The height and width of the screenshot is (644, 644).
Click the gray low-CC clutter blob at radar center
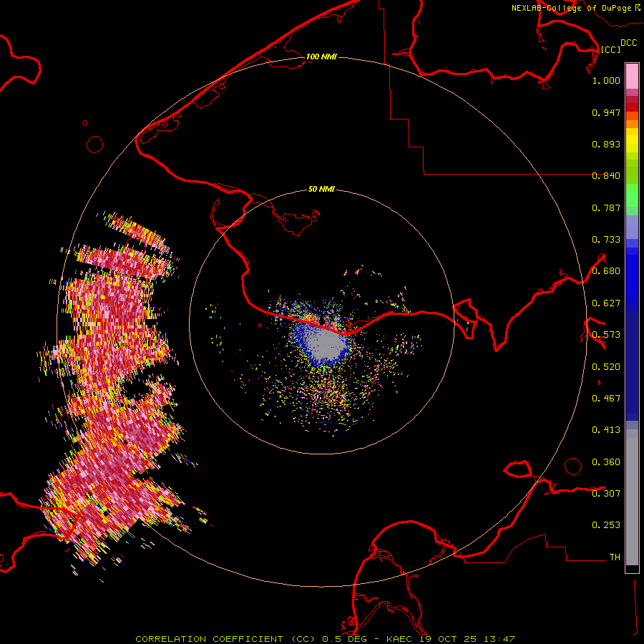327,345
